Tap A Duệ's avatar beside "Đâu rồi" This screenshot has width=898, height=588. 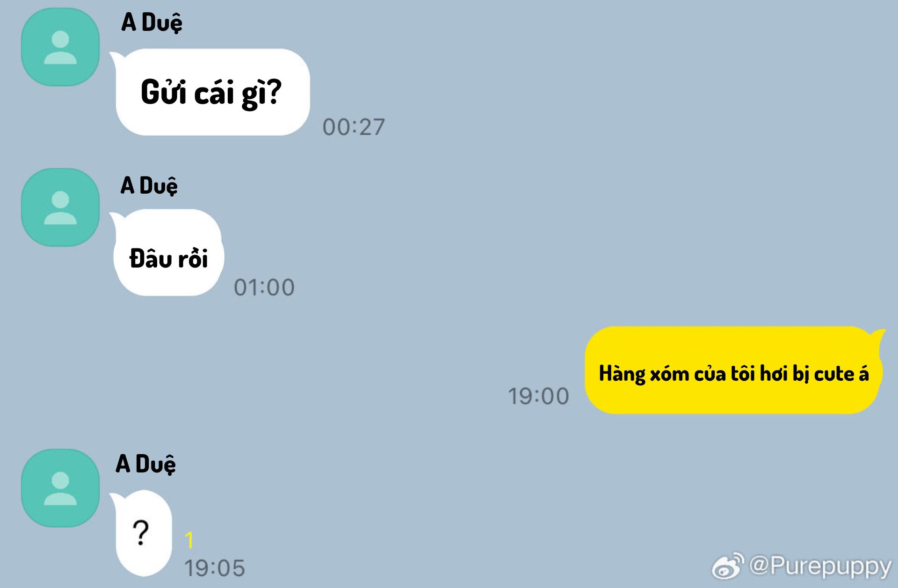point(60,207)
